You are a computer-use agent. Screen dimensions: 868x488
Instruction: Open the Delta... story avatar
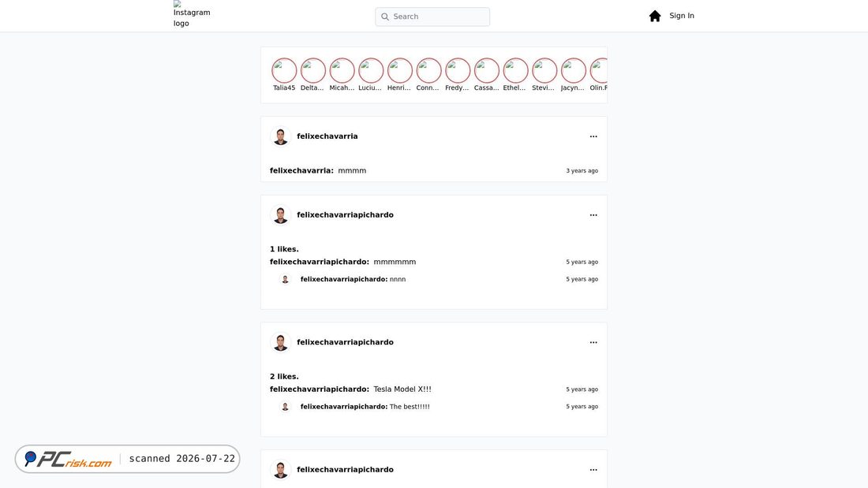[x=312, y=71]
